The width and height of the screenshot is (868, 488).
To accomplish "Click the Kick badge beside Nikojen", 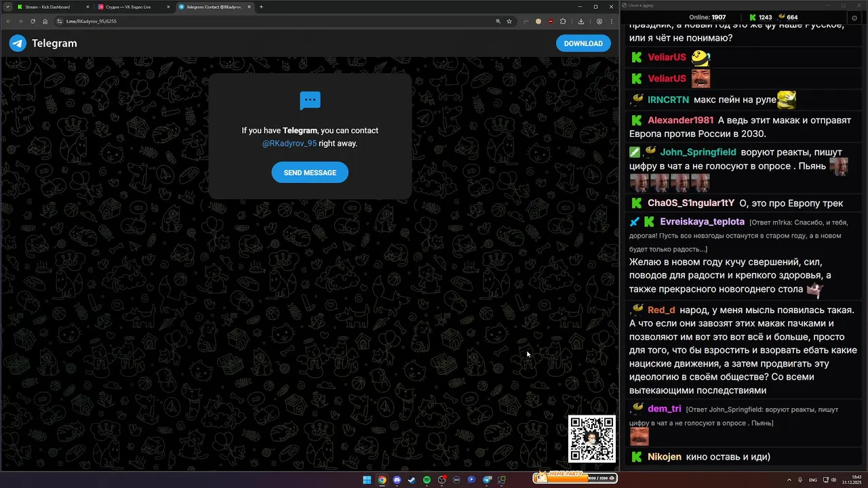I will (636, 457).
